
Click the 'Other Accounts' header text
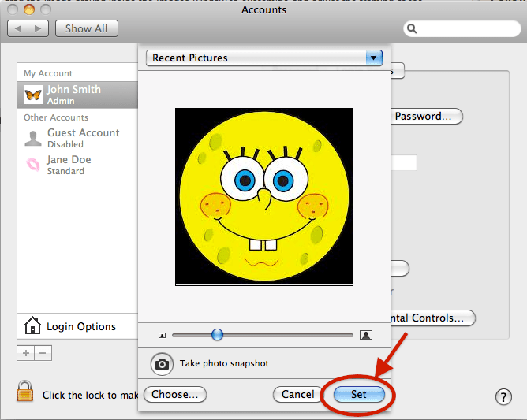(56, 117)
